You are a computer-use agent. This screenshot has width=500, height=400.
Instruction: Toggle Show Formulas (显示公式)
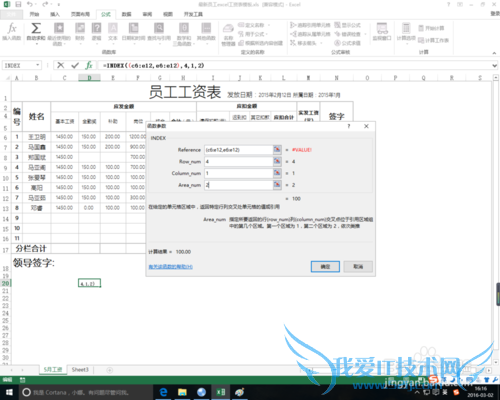(x=348, y=25)
